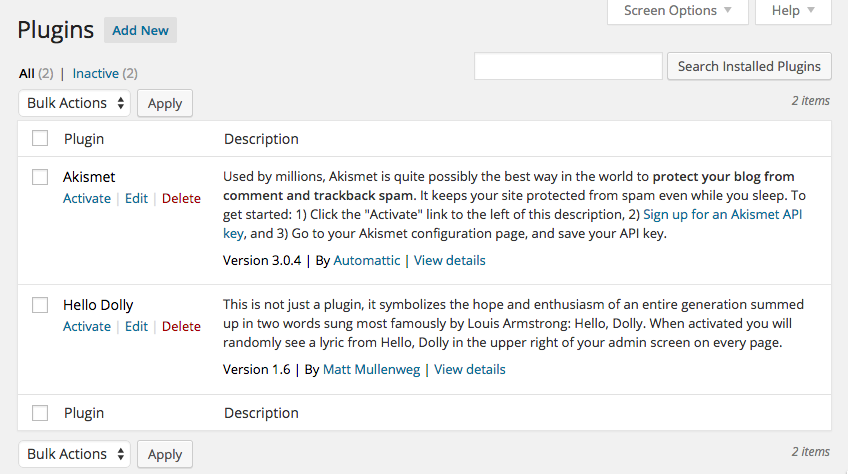Click the Add New plugin button
This screenshot has height=474, width=848.
pos(140,30)
